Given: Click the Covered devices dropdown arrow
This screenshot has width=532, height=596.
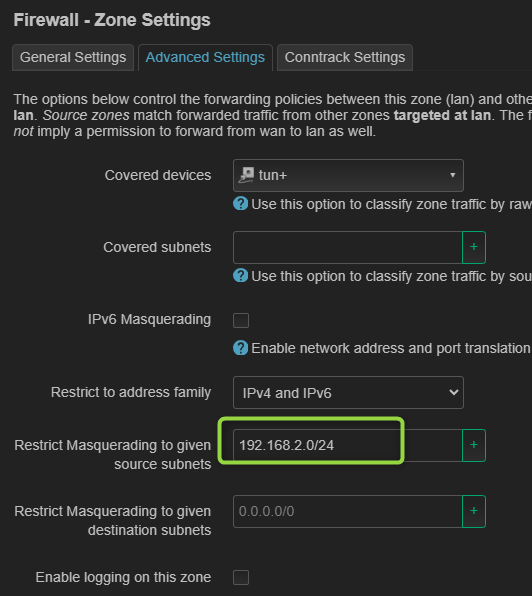Looking at the screenshot, I should (x=453, y=175).
